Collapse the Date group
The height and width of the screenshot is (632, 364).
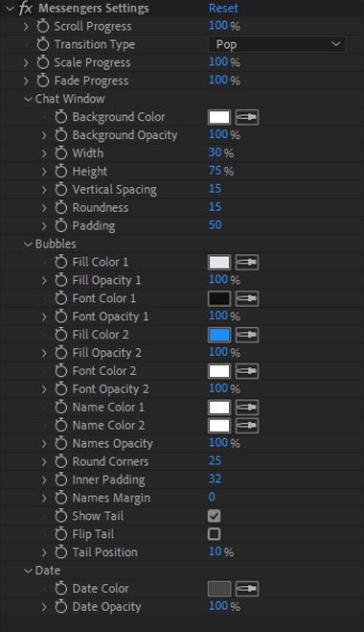point(28,571)
